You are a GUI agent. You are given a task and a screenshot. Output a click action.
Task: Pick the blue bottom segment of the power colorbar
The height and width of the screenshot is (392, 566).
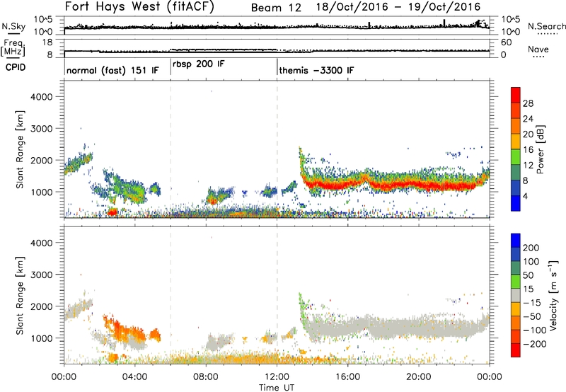click(x=516, y=204)
